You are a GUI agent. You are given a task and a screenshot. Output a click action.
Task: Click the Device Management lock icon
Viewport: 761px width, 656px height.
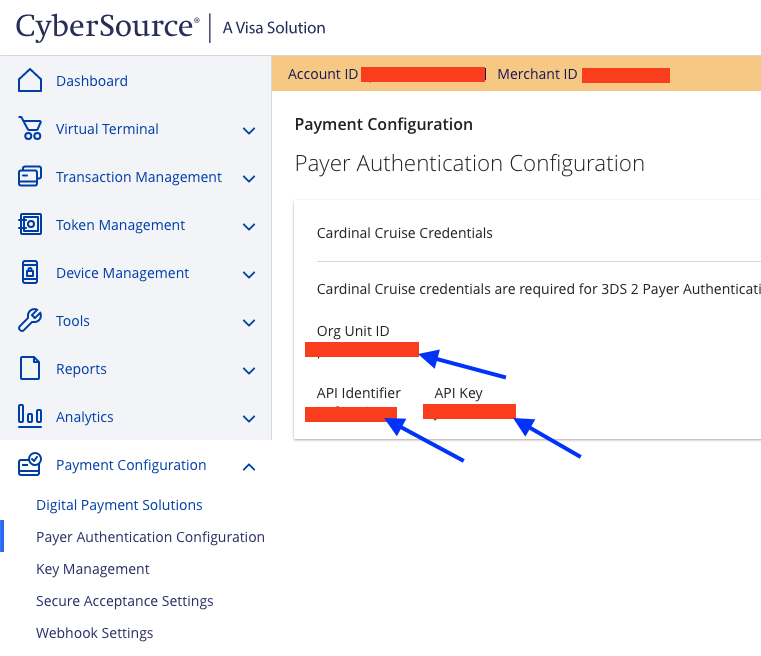click(x=30, y=272)
